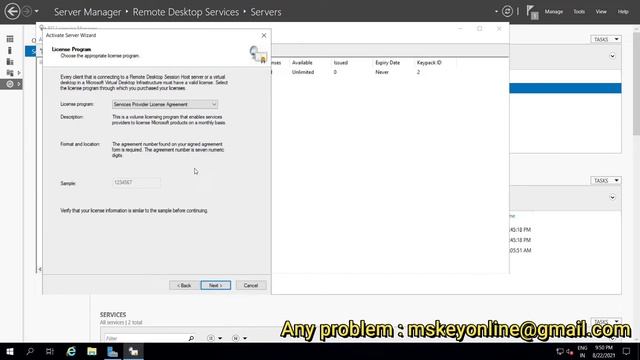The image size is (640, 360).
Task: Open the top TASKS dropdown
Action: pos(606,39)
